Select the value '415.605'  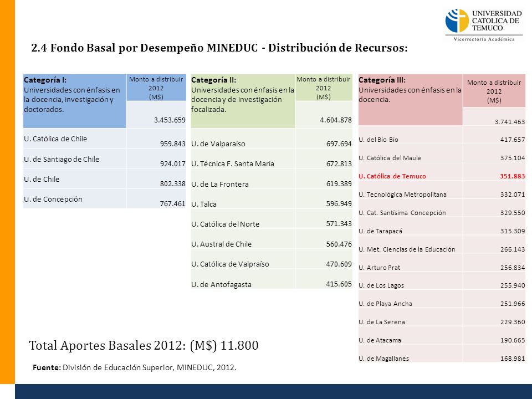click(339, 284)
